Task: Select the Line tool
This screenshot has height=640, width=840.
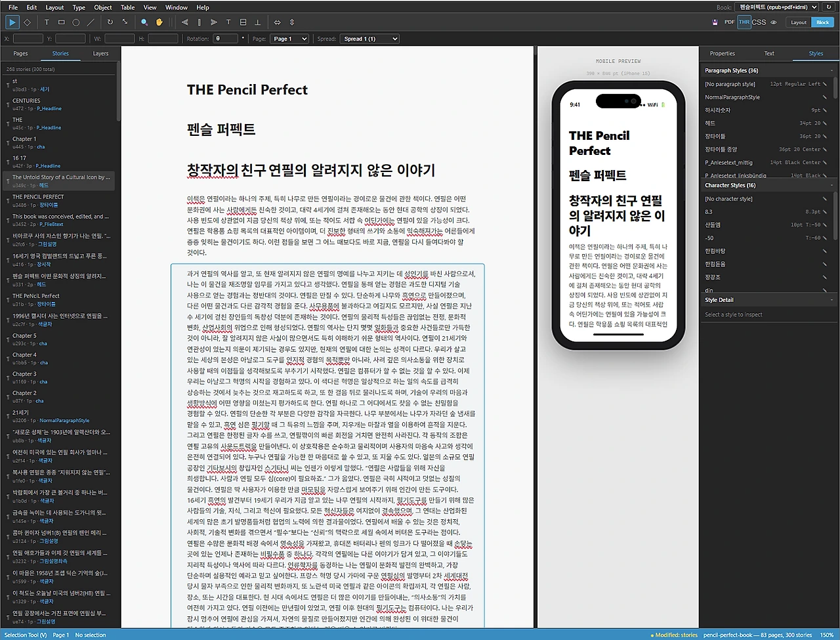Action: tap(91, 22)
